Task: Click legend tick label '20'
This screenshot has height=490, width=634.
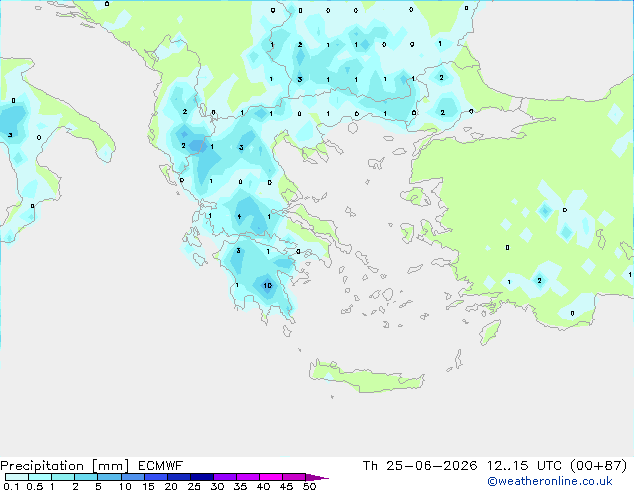Action: [171, 486]
